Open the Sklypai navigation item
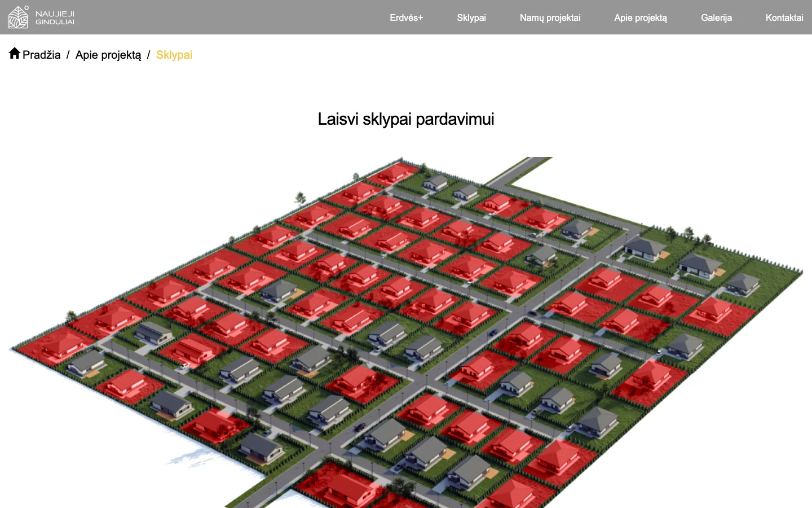Screen dimensions: 812x508 pyautogui.click(x=471, y=17)
